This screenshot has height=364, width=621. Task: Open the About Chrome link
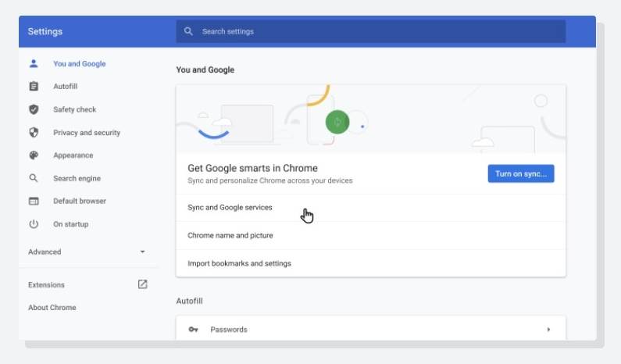[52, 308]
